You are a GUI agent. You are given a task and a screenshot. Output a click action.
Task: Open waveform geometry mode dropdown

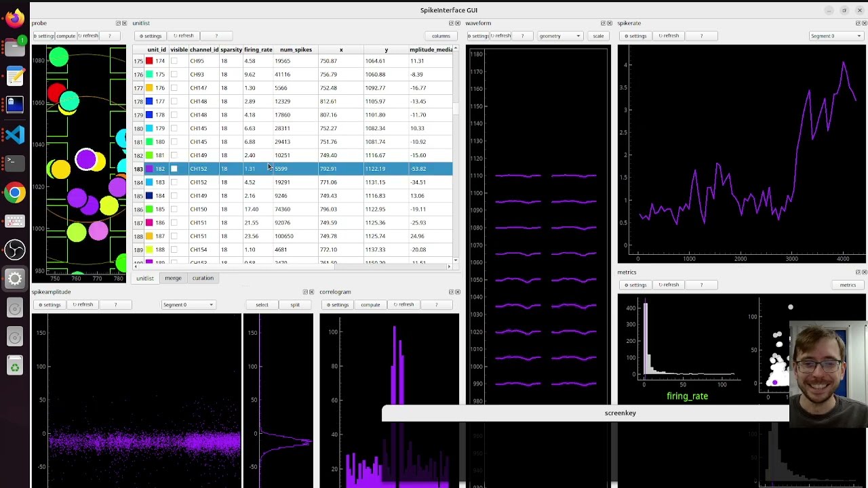point(559,36)
